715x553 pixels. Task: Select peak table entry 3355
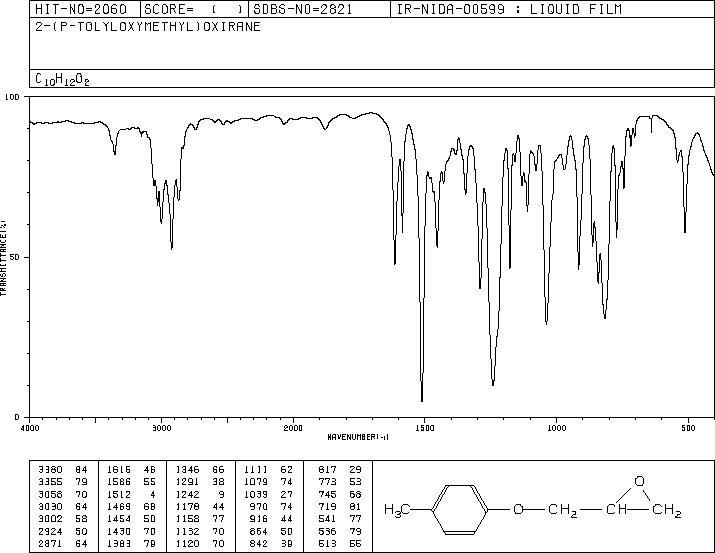(50, 481)
